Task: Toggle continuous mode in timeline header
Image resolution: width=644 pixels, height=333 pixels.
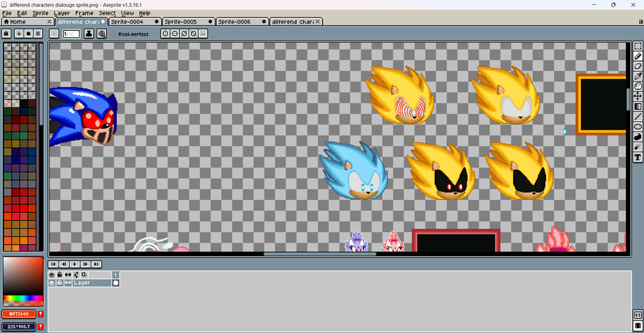Action: (x=68, y=274)
